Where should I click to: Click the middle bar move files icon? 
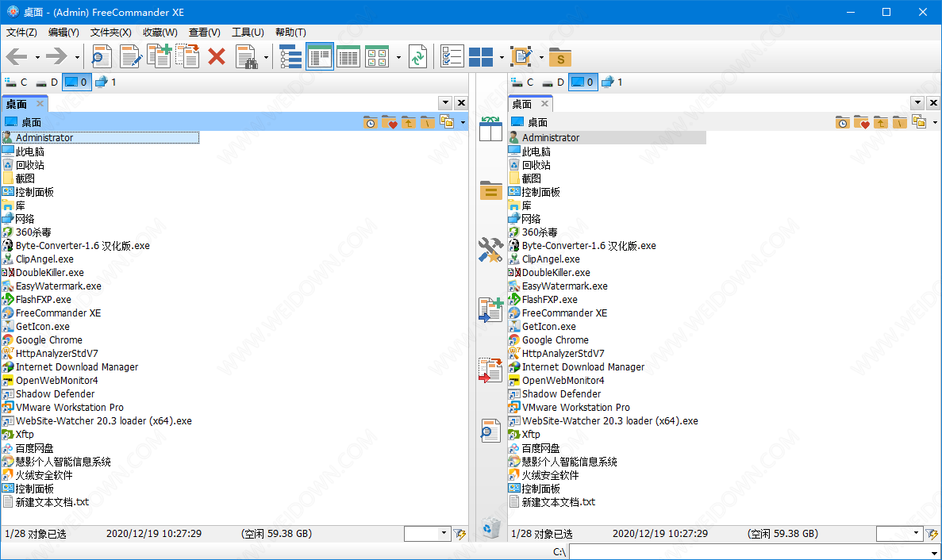[490, 370]
